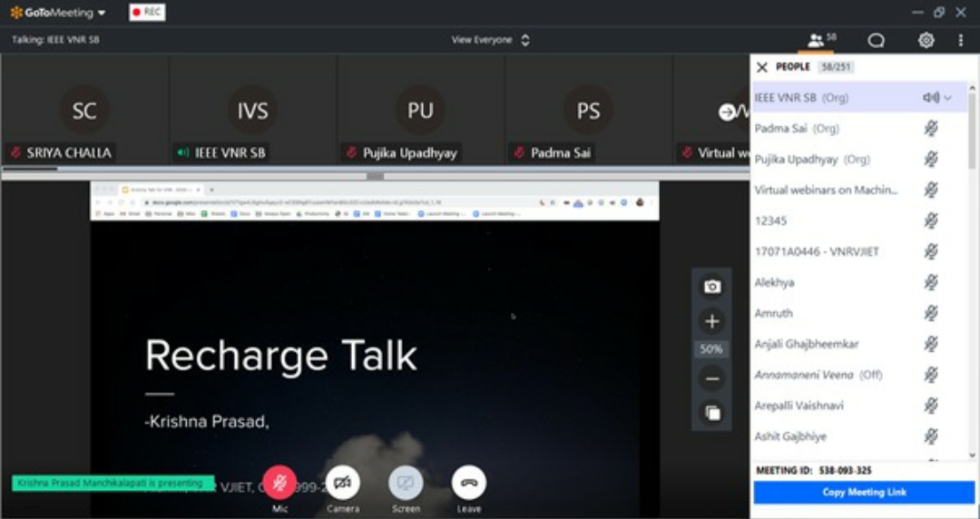Open the three-dot more options menu
The image size is (980, 519).
(x=960, y=40)
